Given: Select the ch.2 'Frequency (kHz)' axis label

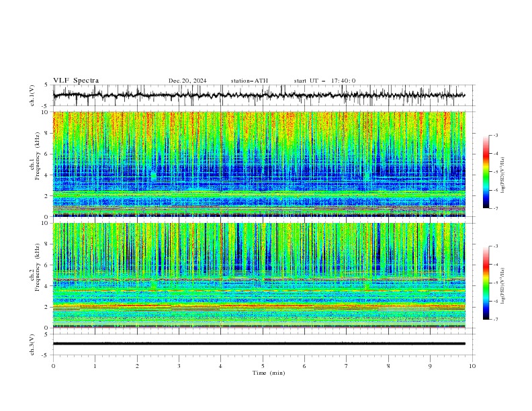Looking at the screenshot, I should point(38,267).
